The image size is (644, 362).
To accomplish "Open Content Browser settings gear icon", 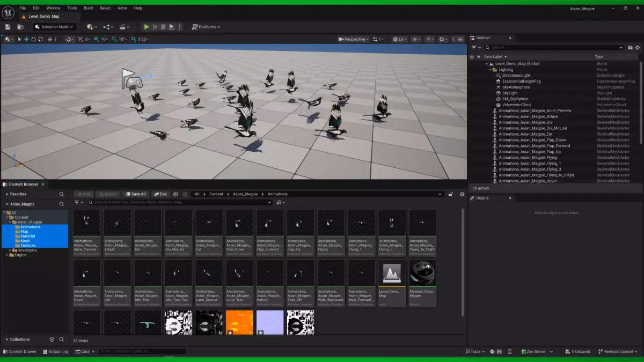I will point(462,194).
